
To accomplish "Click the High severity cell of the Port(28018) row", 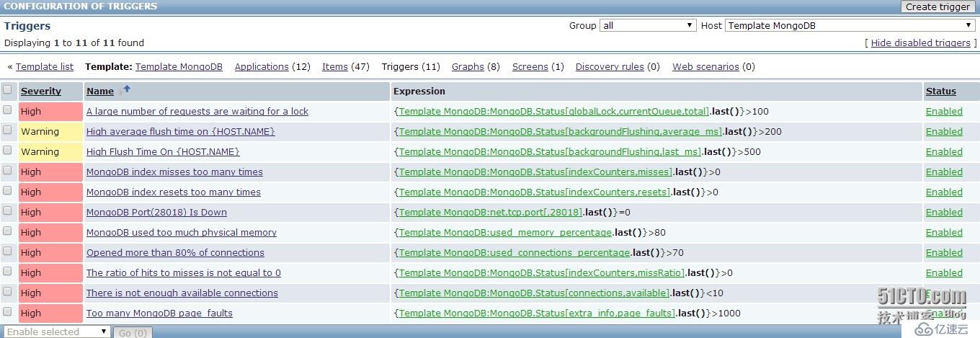I will click(x=50, y=212).
